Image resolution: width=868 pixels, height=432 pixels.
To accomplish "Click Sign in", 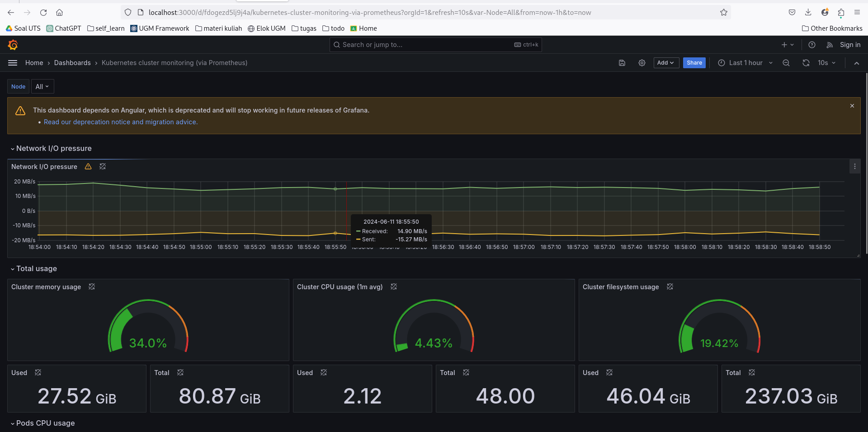I will 850,45.
